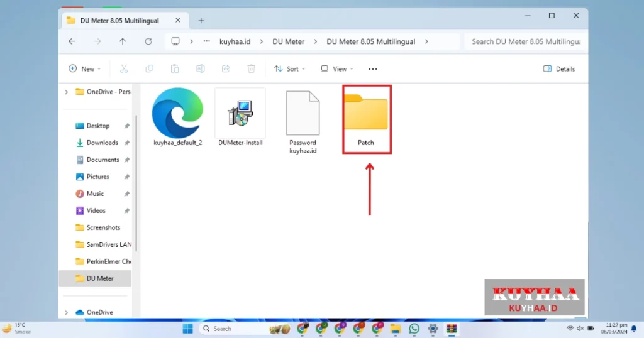Image resolution: width=644 pixels, height=338 pixels.
Task: Unpin Desktop using its pin icon
Action: pos(127,126)
